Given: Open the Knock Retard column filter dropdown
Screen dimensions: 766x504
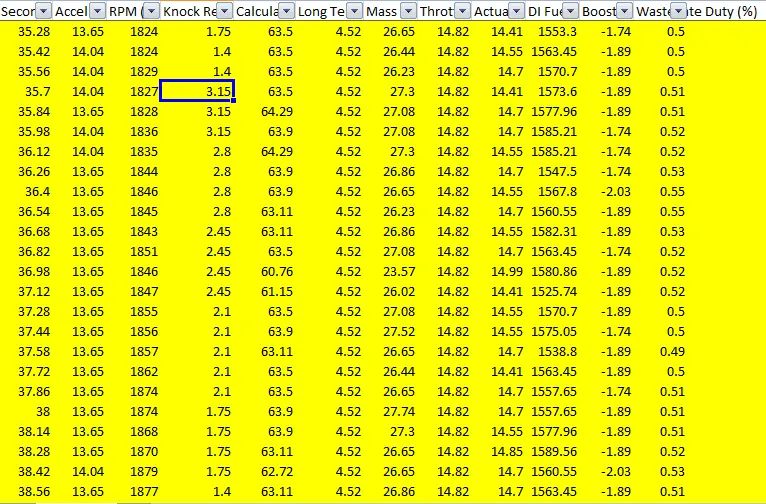Looking at the screenshot, I should click(x=226, y=11).
